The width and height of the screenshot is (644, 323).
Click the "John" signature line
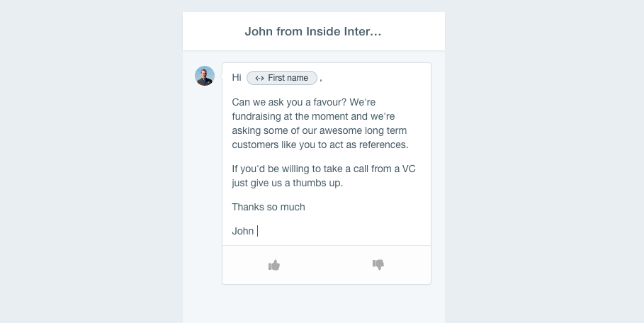(x=242, y=231)
